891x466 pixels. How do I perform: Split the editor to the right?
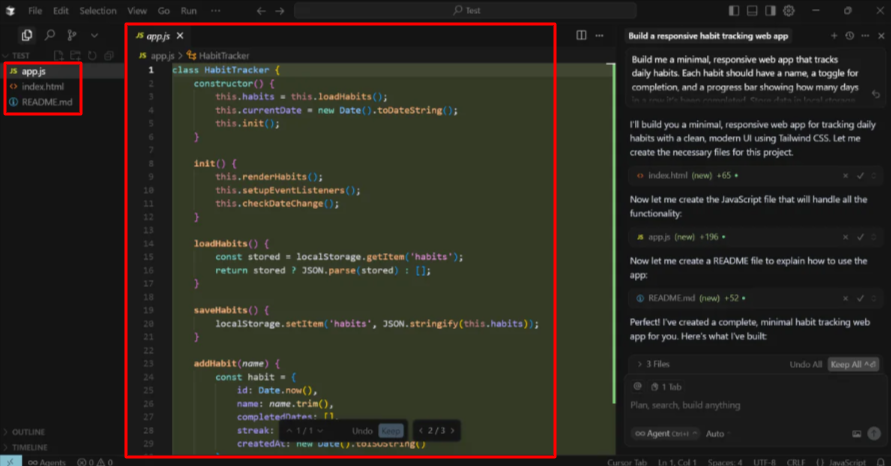[x=581, y=35]
